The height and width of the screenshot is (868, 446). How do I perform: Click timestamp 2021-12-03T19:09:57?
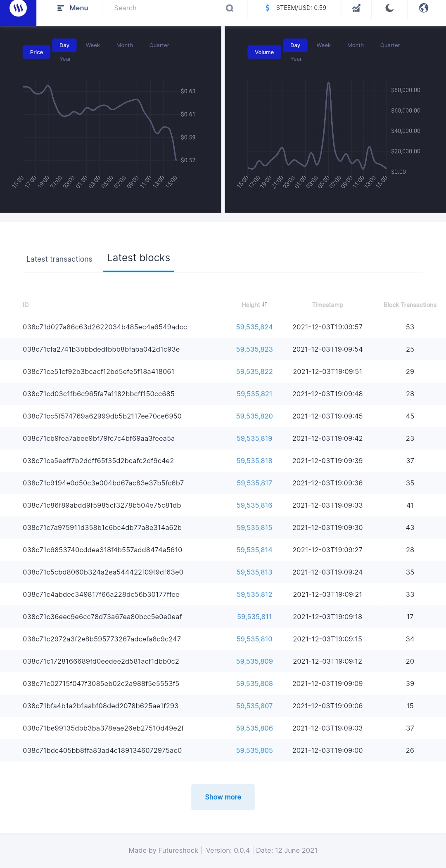coord(327,327)
